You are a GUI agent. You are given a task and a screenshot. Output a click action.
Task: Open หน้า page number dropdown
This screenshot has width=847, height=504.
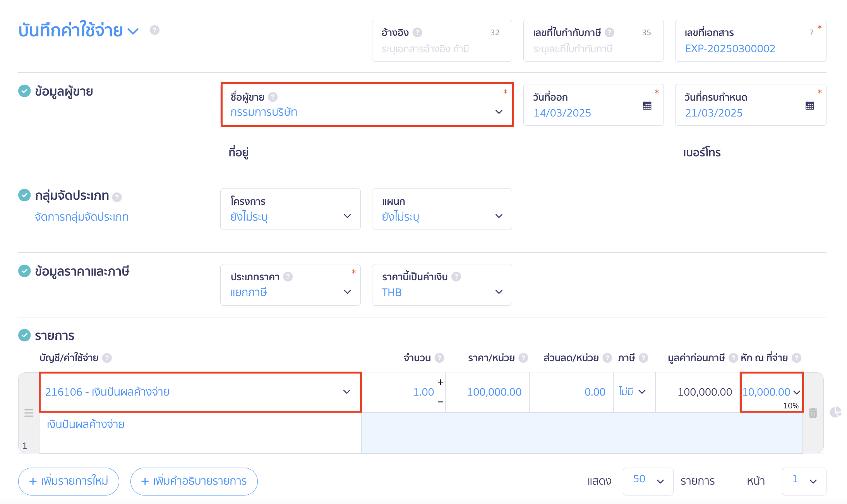[x=804, y=481]
